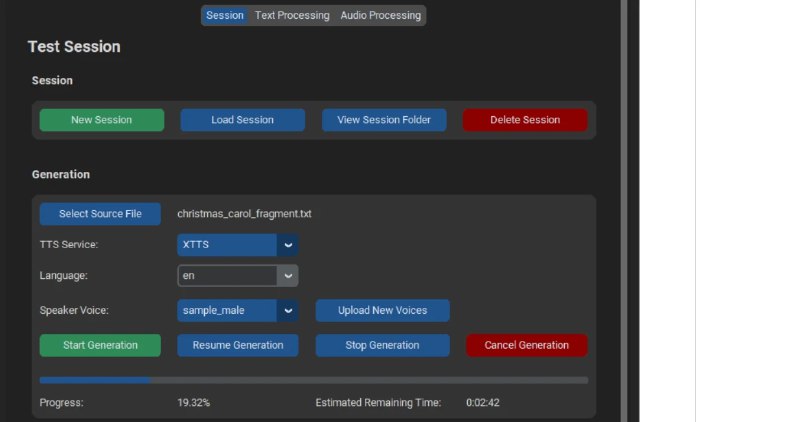Click the red Delete Session button
Viewport: 800px width, 422px height.
coord(524,120)
